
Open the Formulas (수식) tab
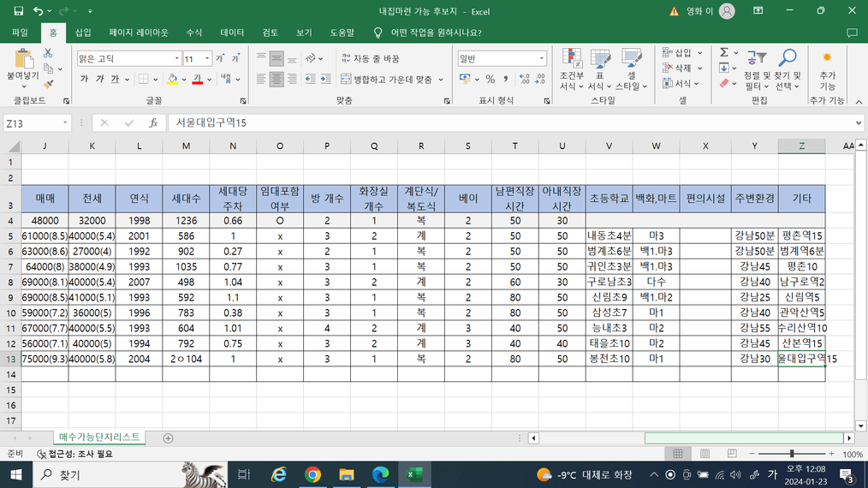(x=193, y=33)
